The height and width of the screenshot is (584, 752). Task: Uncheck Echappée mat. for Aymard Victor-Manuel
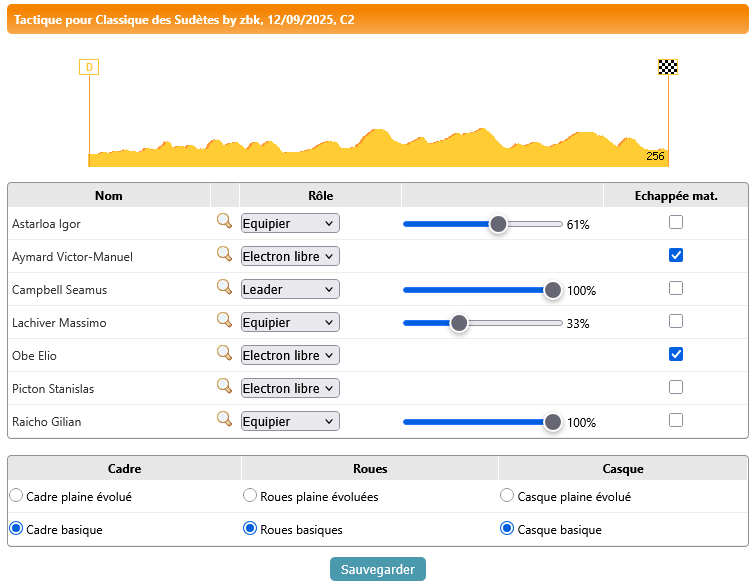tap(676, 255)
